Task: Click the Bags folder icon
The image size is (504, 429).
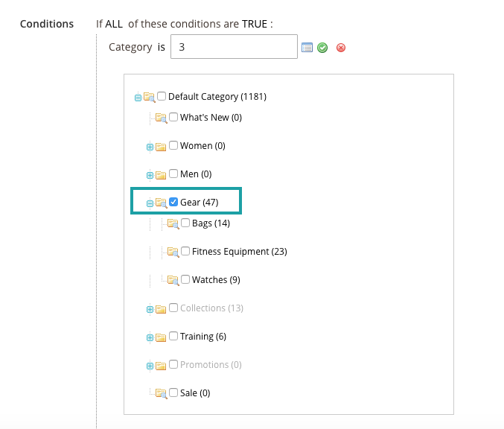Action: point(173,223)
